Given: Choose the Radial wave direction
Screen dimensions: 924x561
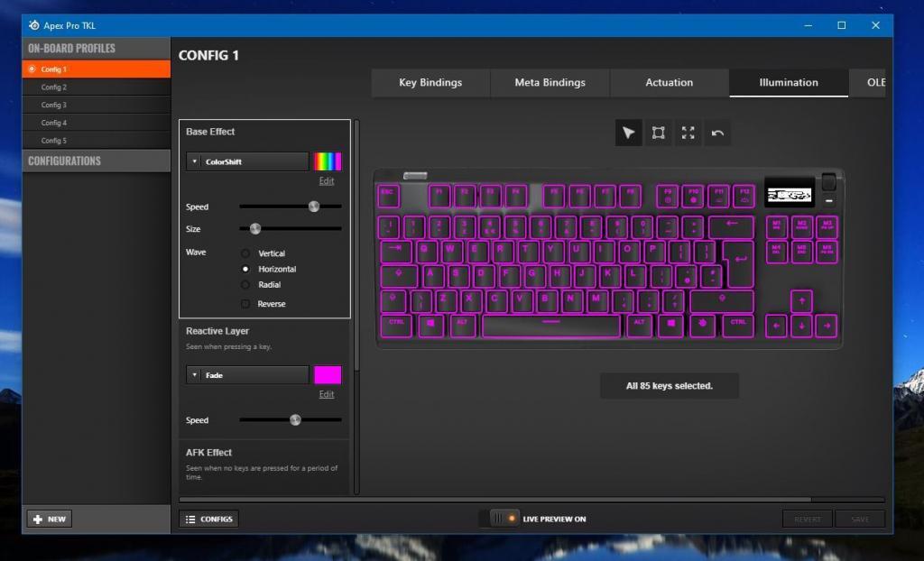Looking at the screenshot, I should tap(245, 285).
